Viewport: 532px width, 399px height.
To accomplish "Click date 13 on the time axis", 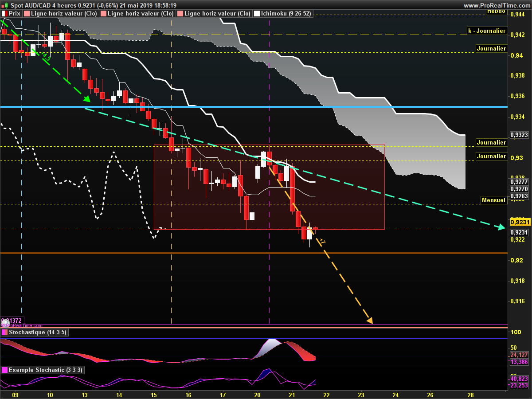I will point(85,395).
